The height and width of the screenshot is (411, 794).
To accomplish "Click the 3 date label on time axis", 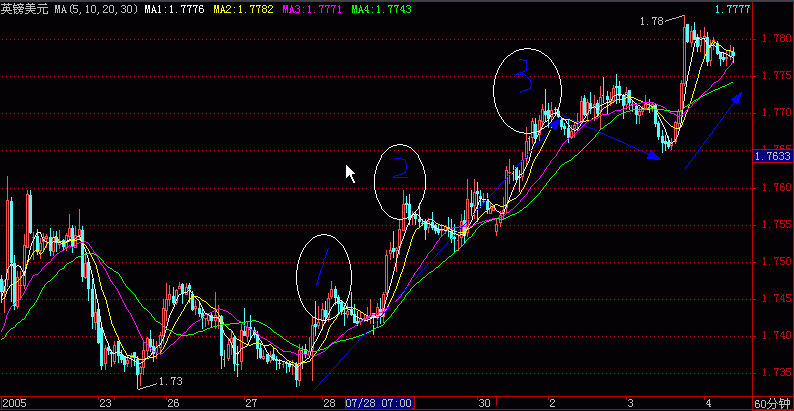I will 630,403.
